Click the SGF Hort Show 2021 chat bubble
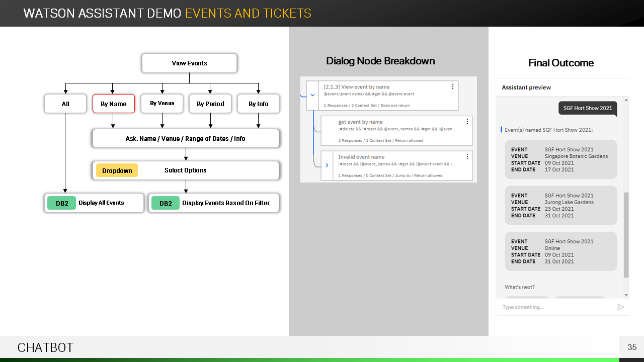Image resolution: width=644 pixels, height=362 pixels. pos(587,108)
